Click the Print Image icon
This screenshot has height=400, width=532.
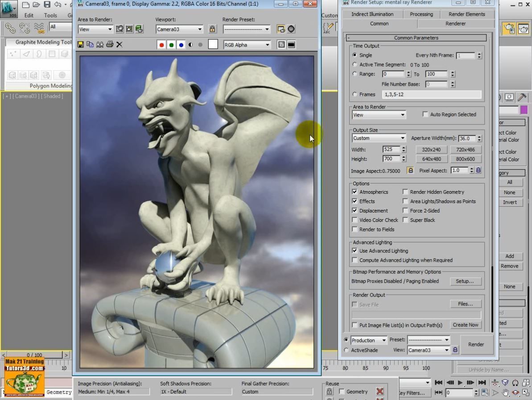pyautogui.click(x=110, y=45)
